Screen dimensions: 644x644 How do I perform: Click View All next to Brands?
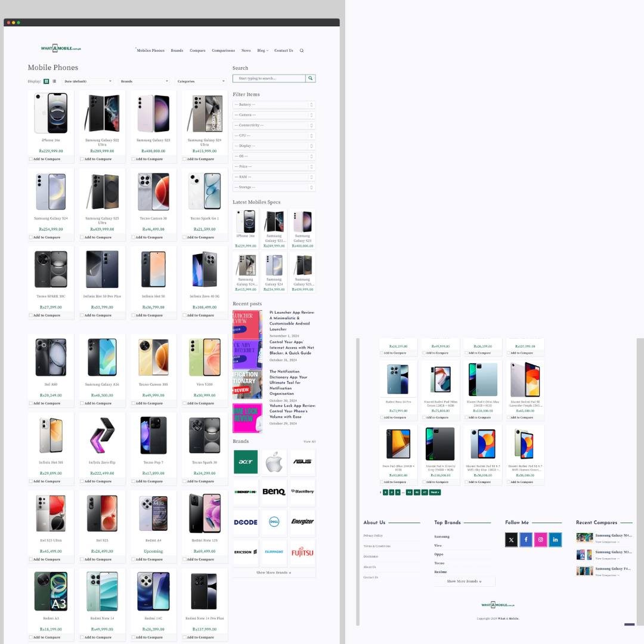(309, 441)
